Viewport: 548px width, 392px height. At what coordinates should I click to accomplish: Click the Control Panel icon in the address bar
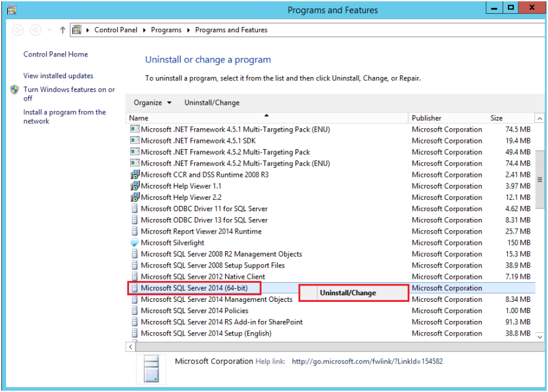click(x=77, y=30)
